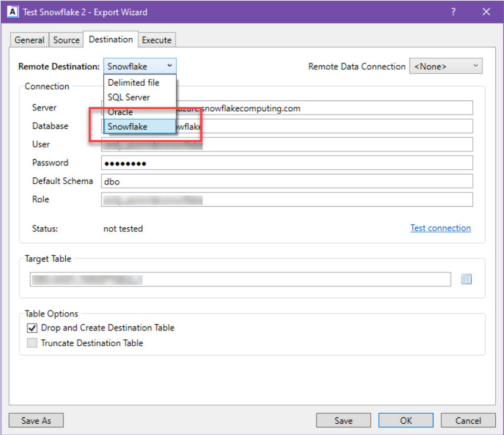504x435 pixels.
Task: Pick Oracle from the destination options
Action: pos(121,112)
